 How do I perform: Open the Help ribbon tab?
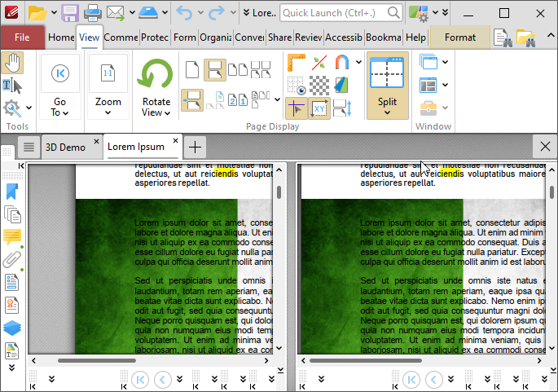(415, 37)
